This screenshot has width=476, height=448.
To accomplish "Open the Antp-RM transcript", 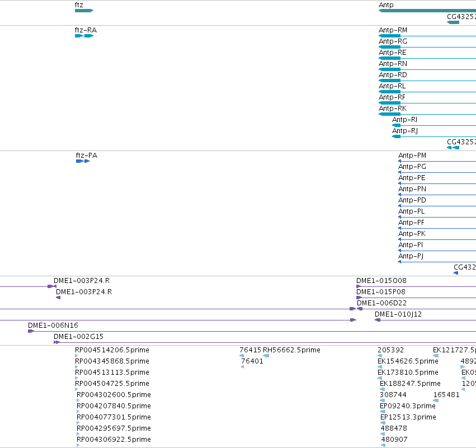I will tap(393, 30).
